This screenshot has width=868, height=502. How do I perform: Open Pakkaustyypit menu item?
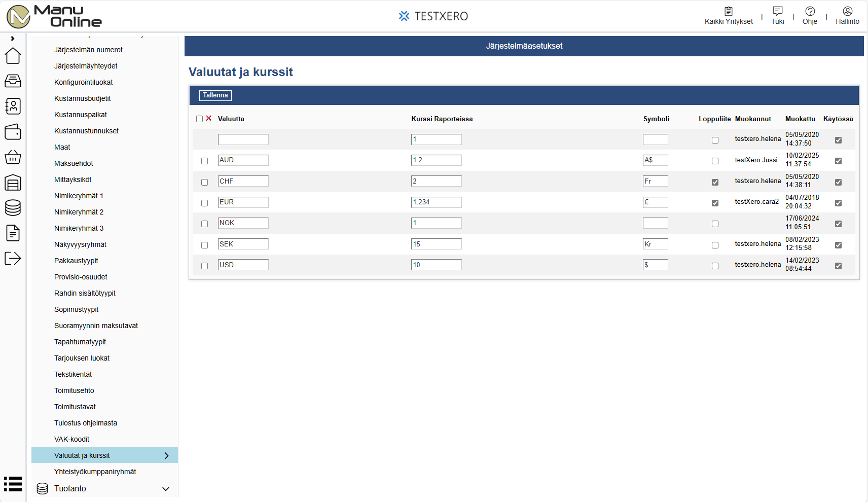pyautogui.click(x=76, y=261)
